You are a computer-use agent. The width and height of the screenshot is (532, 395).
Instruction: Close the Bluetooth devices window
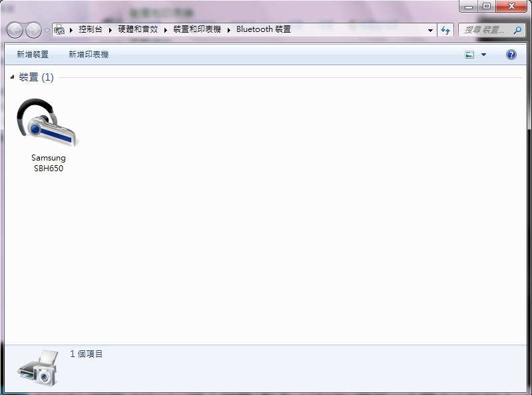tap(511, 6)
